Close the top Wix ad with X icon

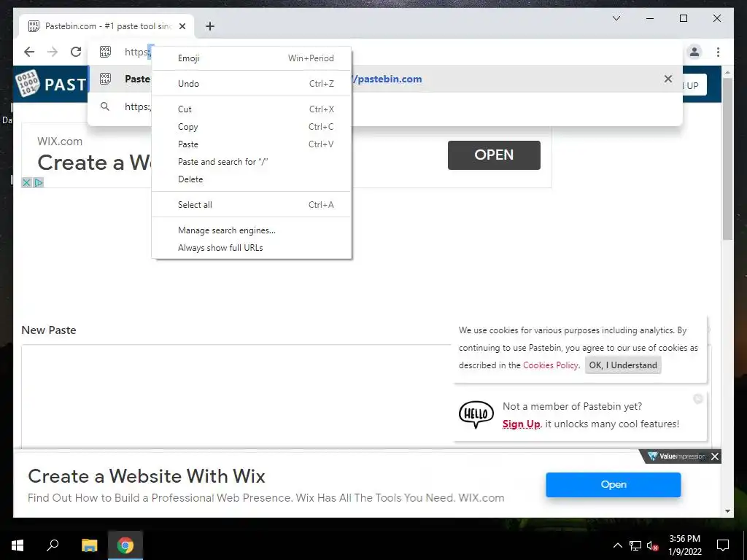tap(27, 182)
